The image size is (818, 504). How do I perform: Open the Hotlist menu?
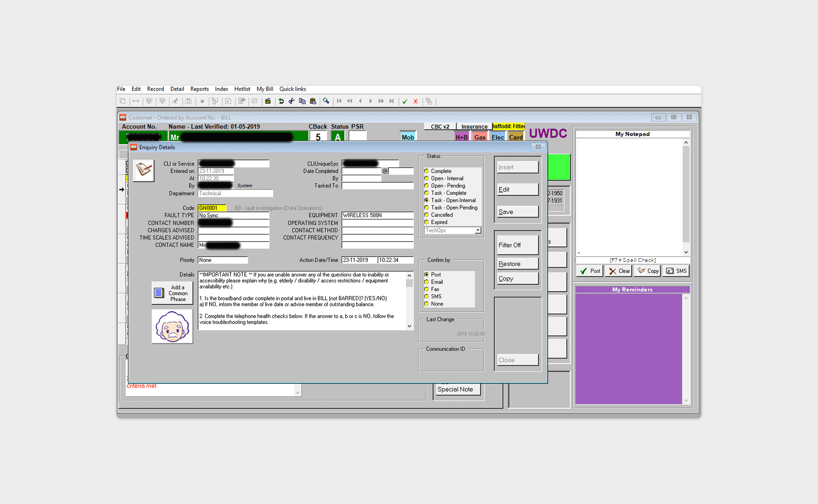click(242, 89)
